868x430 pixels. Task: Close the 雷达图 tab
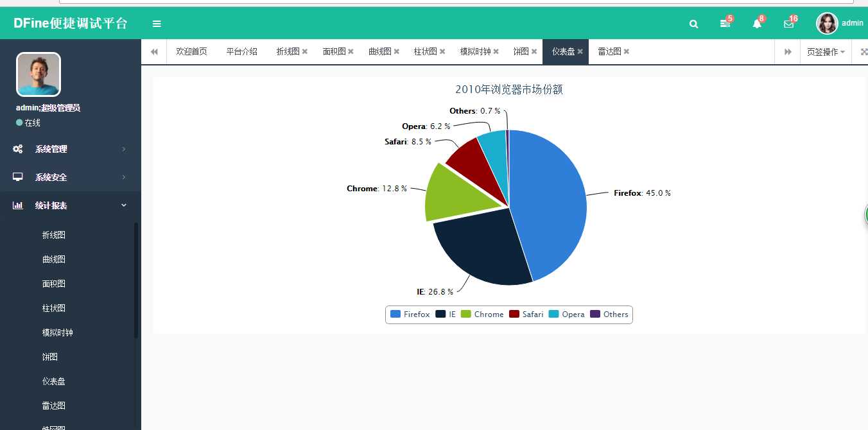[627, 52]
